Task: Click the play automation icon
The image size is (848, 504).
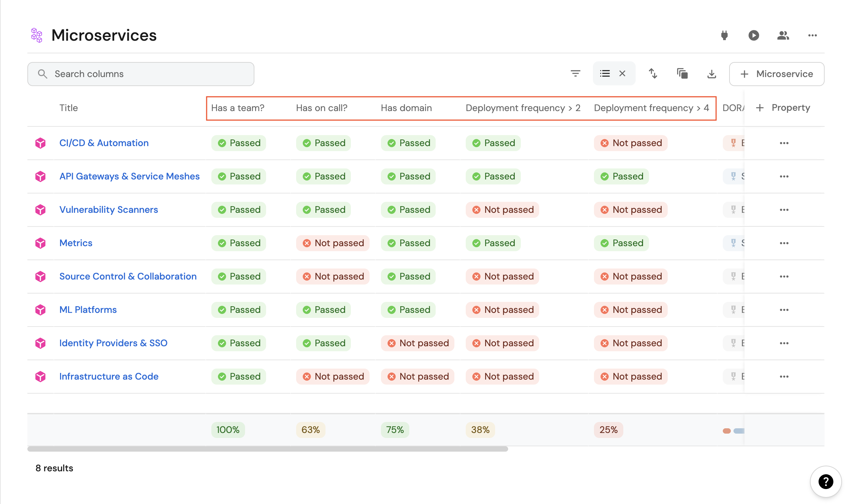Action: (x=753, y=35)
